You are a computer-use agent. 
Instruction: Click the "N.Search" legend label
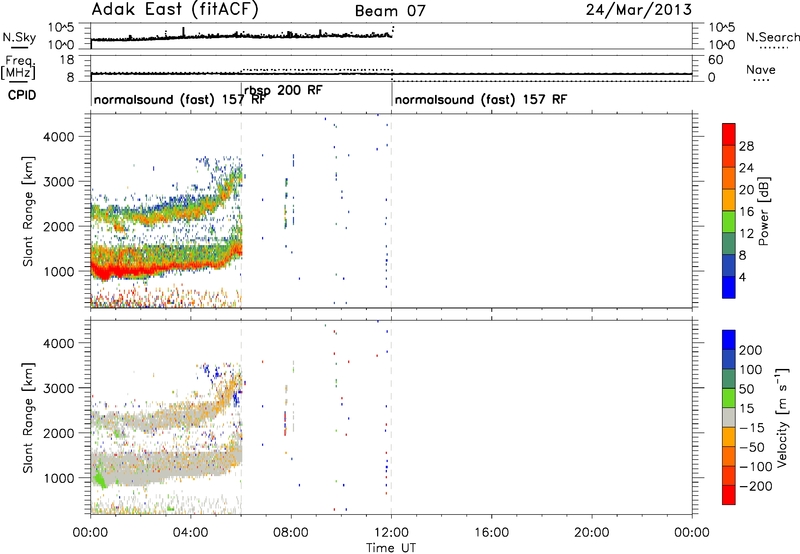pyautogui.click(x=772, y=37)
